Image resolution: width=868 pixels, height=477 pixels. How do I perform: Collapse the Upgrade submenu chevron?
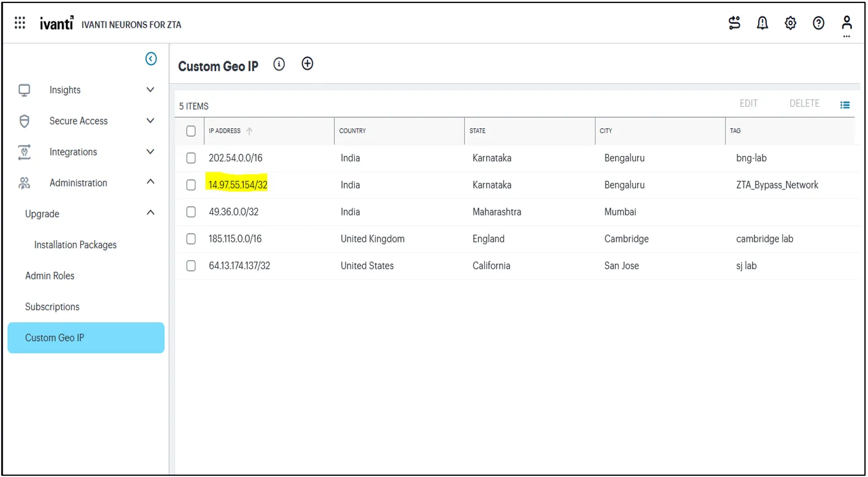click(150, 212)
